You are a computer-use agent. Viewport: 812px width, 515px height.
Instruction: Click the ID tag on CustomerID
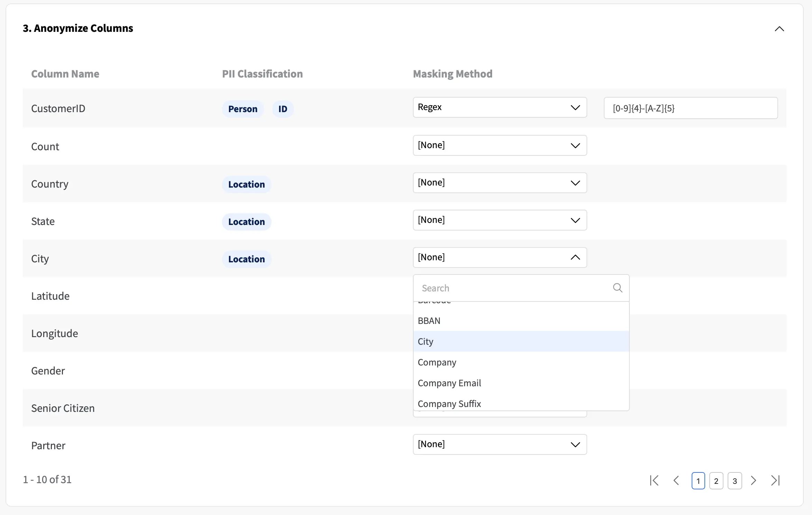[x=283, y=109]
